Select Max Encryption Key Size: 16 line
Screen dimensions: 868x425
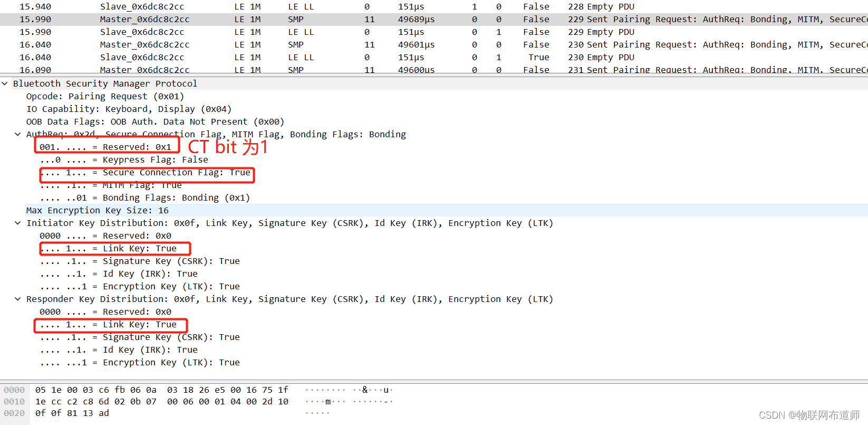[x=98, y=210]
